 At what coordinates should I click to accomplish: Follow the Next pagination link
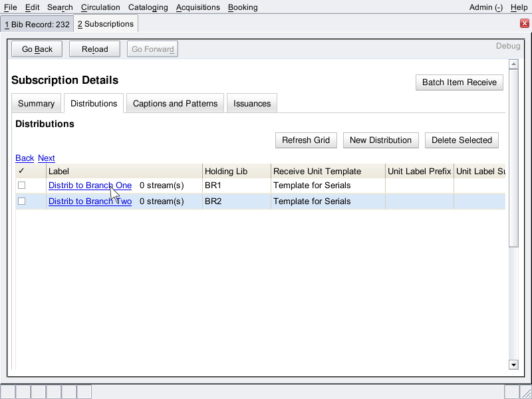pyautogui.click(x=47, y=158)
